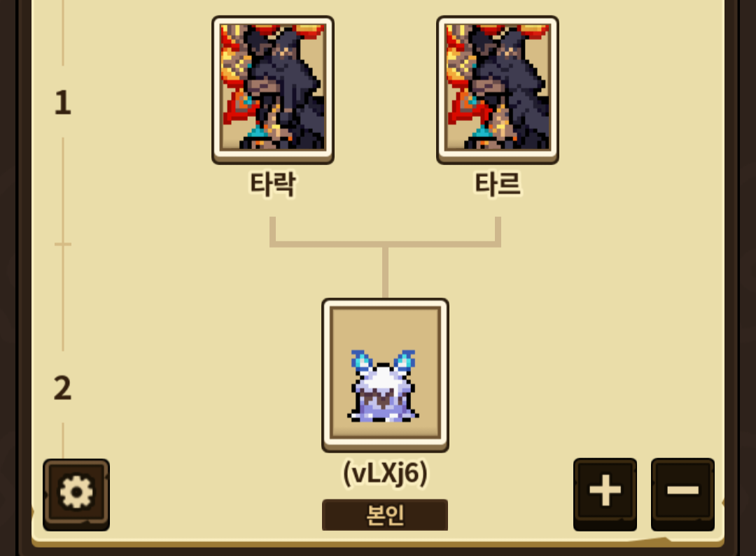Select generation 2 on the side ruler
Screen dimensions: 756x556
[63, 388]
